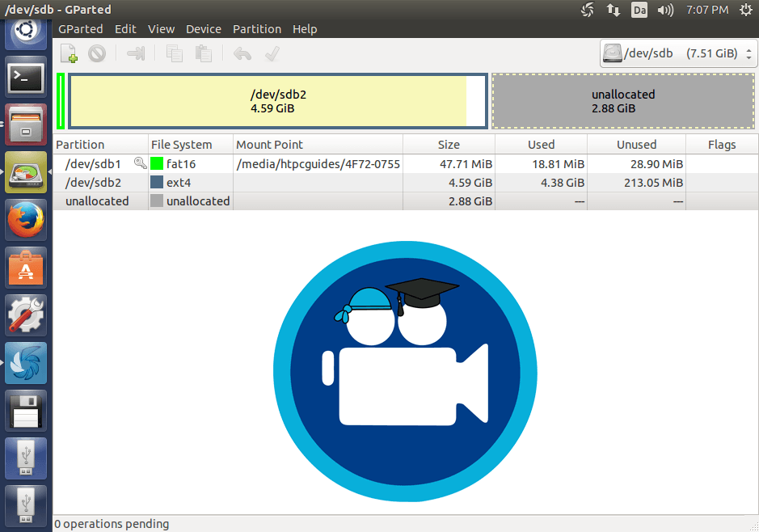The height and width of the screenshot is (532, 759).
Task: Sort partitions by Size column header
Action: [449, 145]
